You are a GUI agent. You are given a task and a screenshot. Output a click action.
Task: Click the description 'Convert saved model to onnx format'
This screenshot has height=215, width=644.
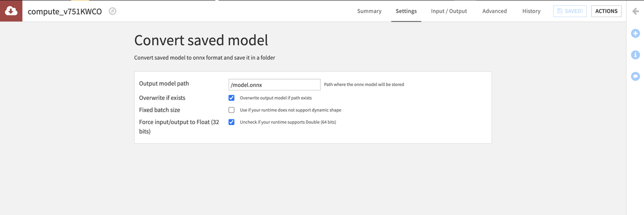pos(206,57)
